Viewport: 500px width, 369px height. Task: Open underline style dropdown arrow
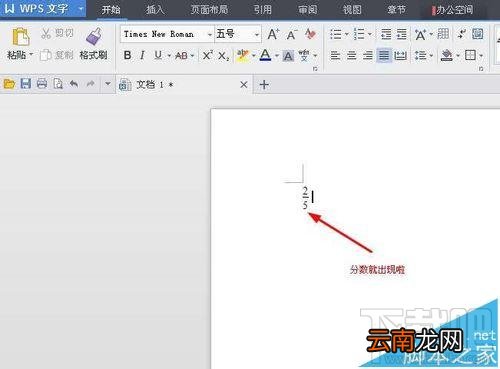pyautogui.click(x=169, y=56)
